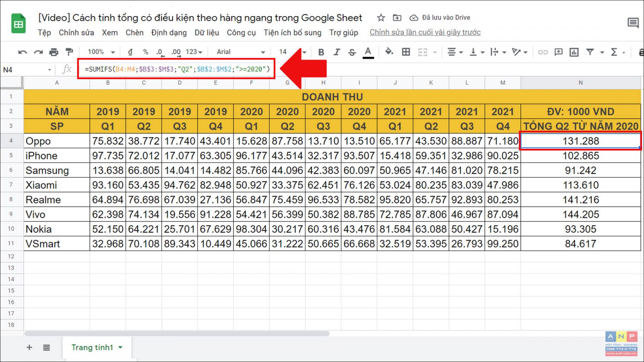Open the Chỉnh sửa menu
The width and height of the screenshot is (644, 362).
[x=76, y=33]
